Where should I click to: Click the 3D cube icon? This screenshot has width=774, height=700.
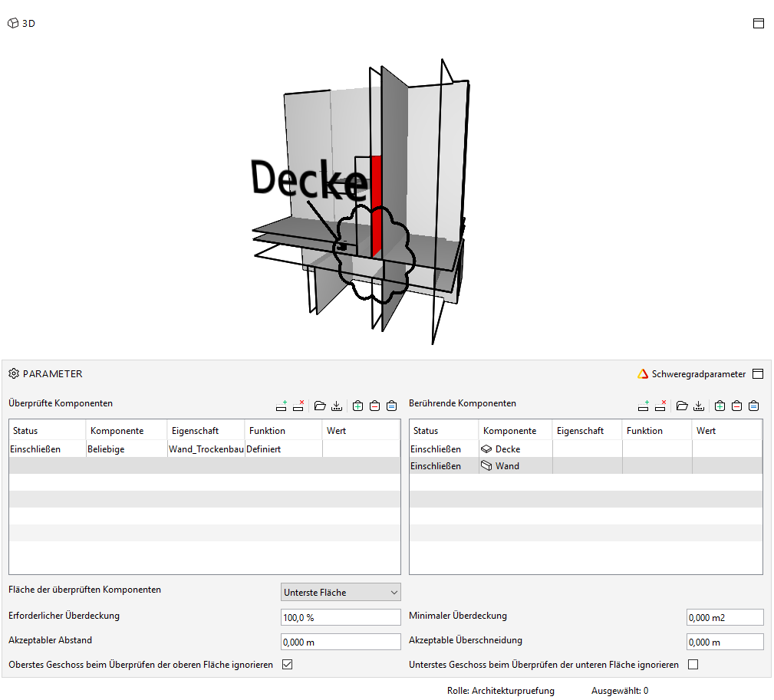tap(13, 23)
